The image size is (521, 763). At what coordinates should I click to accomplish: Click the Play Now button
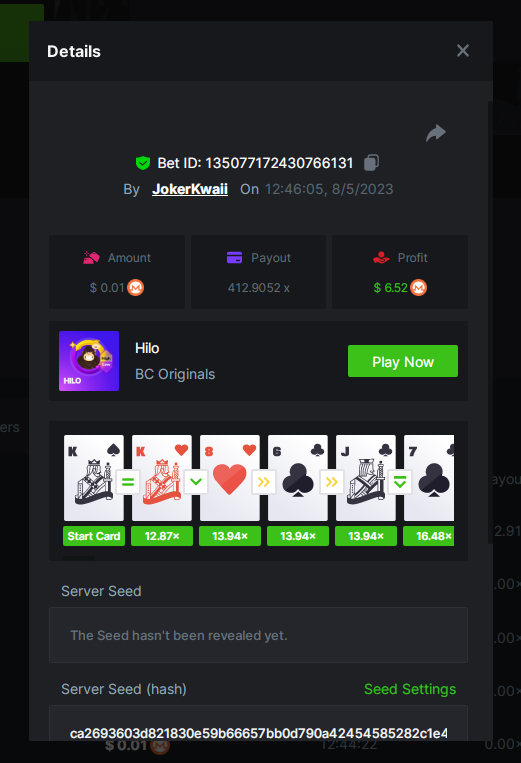pyautogui.click(x=403, y=361)
